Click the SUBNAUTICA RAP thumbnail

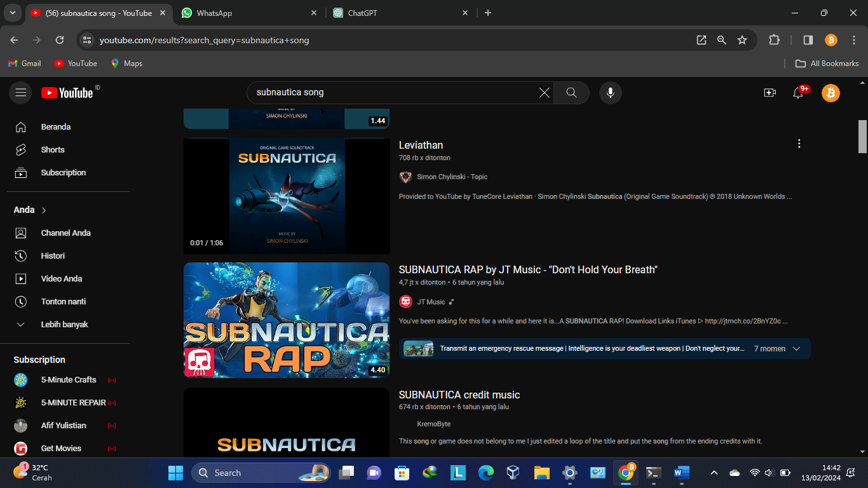(x=287, y=320)
